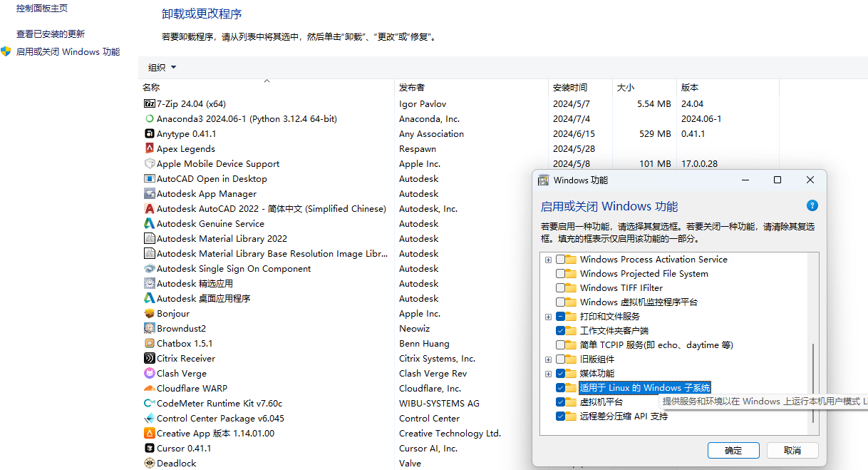
Task: Toggle Windows TIFF IFilter checkbox
Action: [x=561, y=288]
